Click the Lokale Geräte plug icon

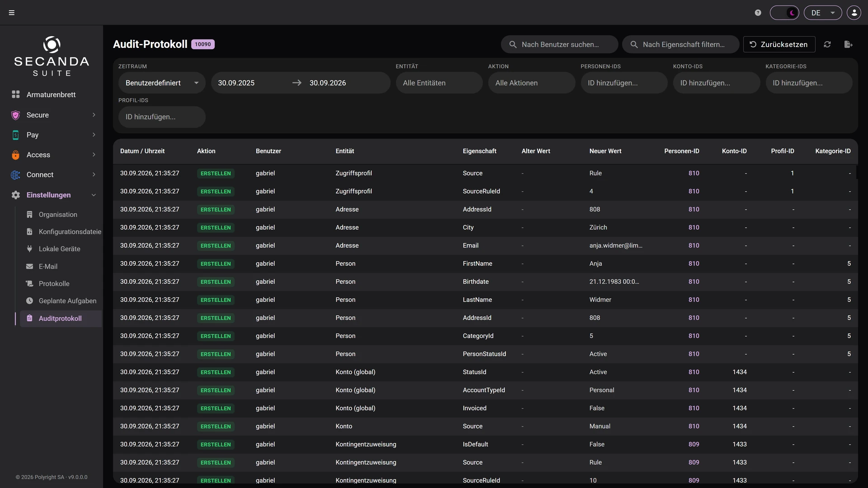29,249
